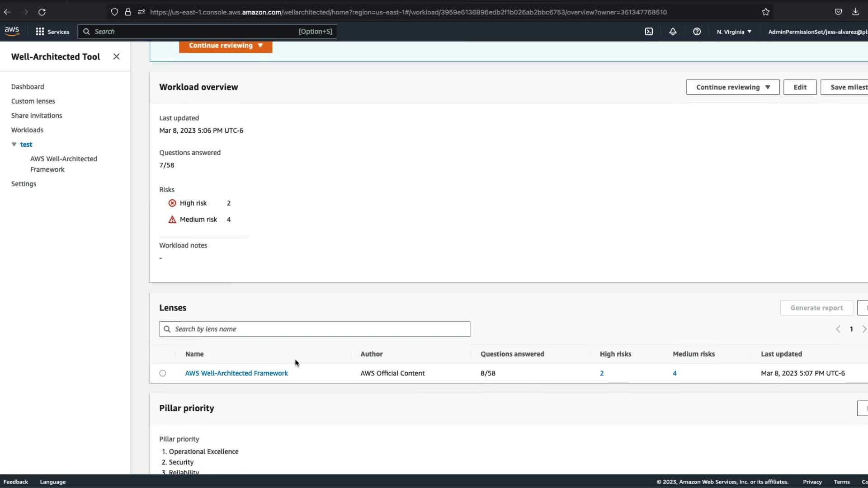Open the N. Virginia region dropdown

click(x=734, y=32)
